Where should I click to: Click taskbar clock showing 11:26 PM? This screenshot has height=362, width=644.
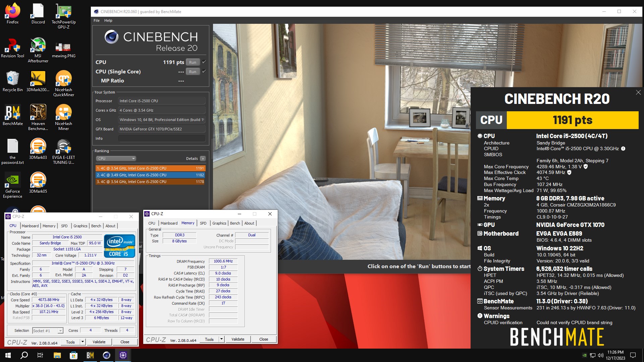(615, 355)
